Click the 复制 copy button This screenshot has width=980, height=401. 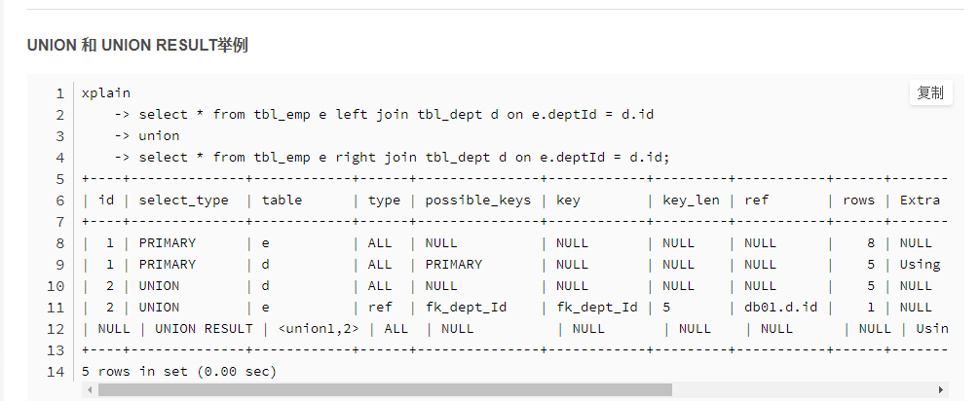coord(930,93)
